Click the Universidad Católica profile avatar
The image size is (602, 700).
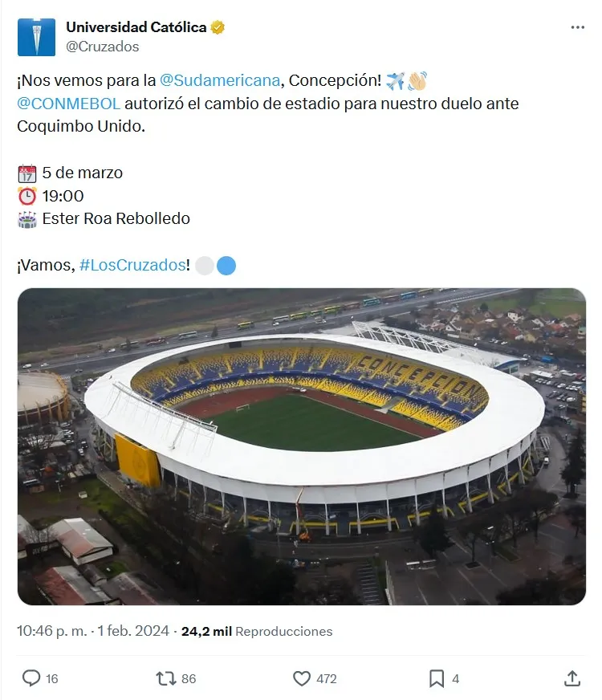coord(36,37)
